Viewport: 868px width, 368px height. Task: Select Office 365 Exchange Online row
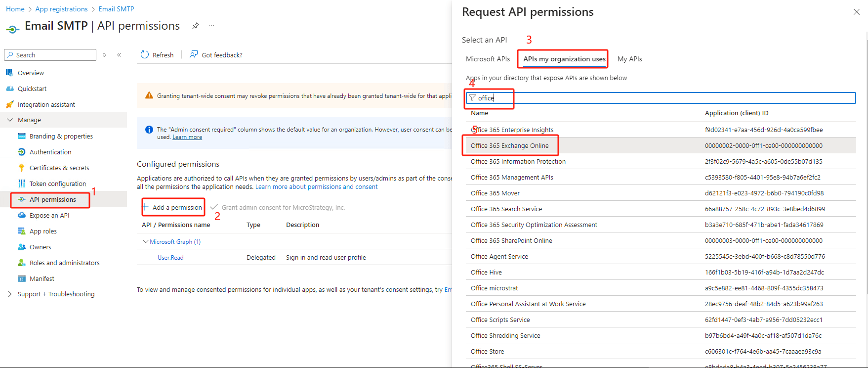[x=509, y=145]
